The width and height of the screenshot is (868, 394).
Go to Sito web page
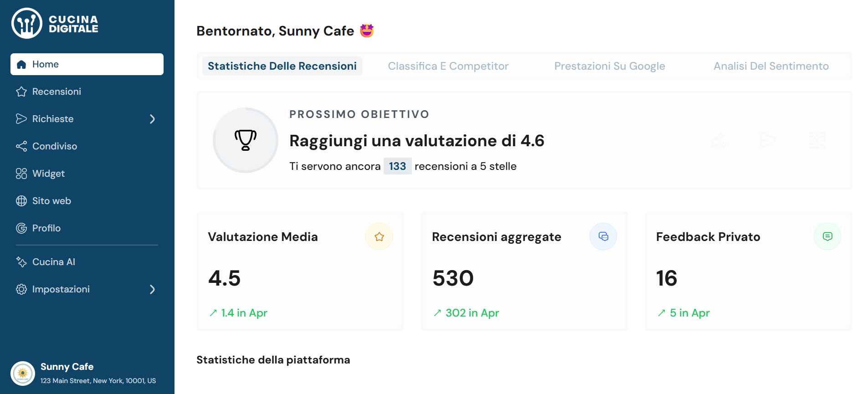[51, 201]
